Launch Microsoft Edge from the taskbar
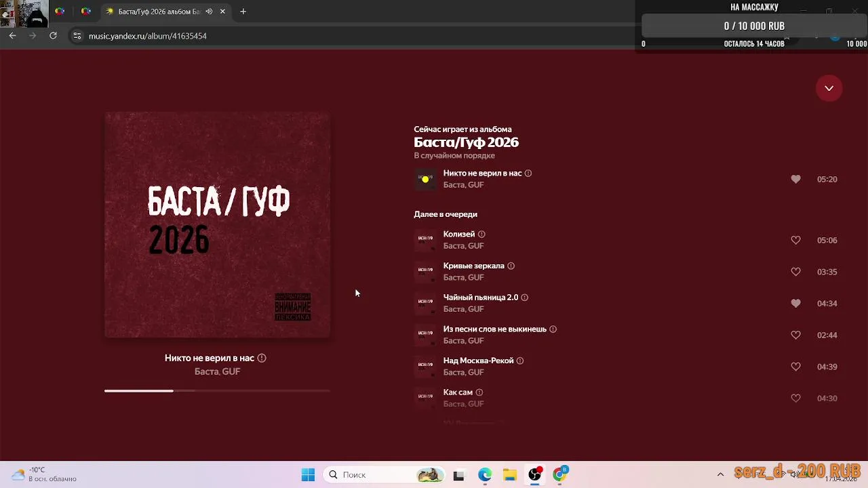Screen dimensions: 868x488 (484, 475)
